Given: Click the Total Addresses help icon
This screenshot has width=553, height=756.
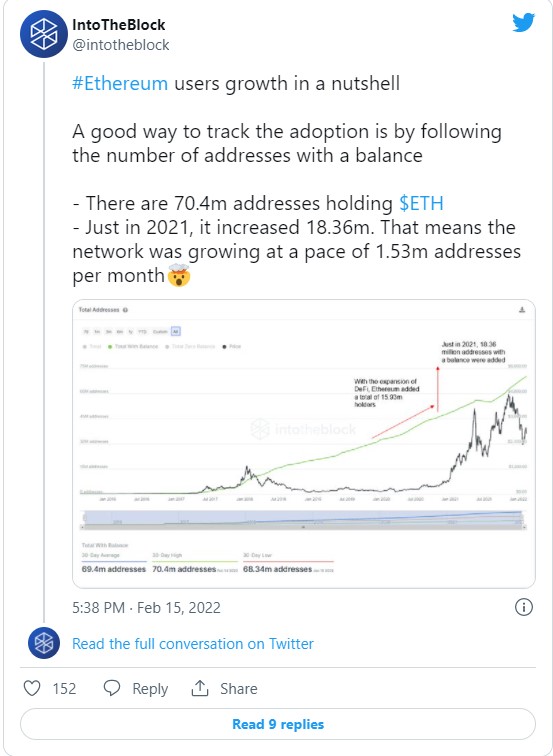Looking at the screenshot, I should pyautogui.click(x=125, y=310).
